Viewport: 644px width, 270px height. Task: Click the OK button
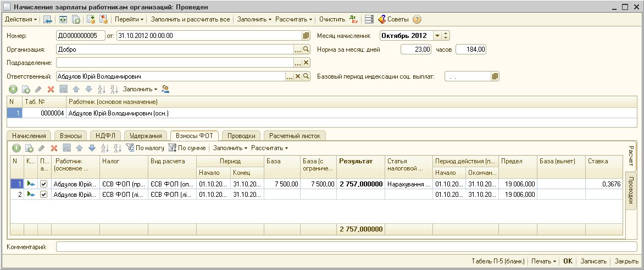point(568,261)
